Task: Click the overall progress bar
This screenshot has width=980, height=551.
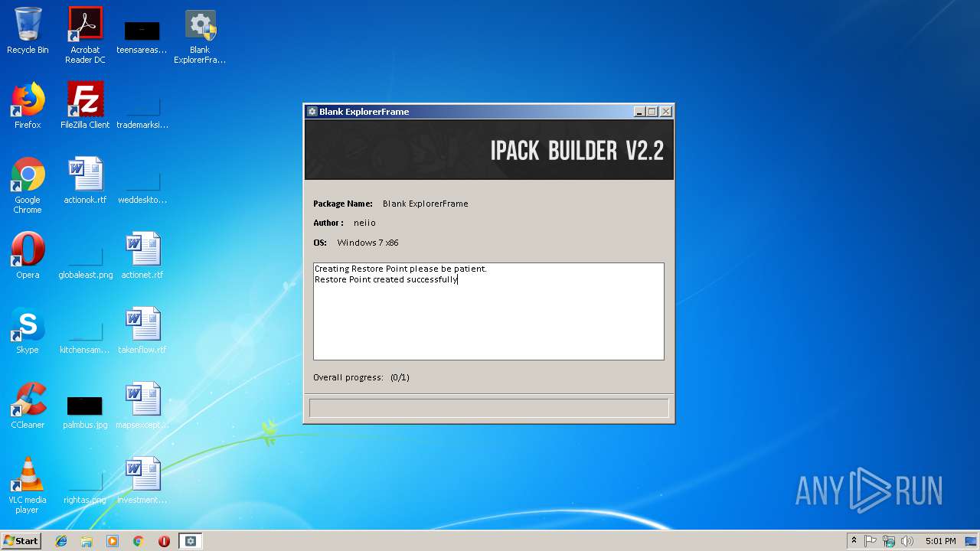Action: coord(488,408)
